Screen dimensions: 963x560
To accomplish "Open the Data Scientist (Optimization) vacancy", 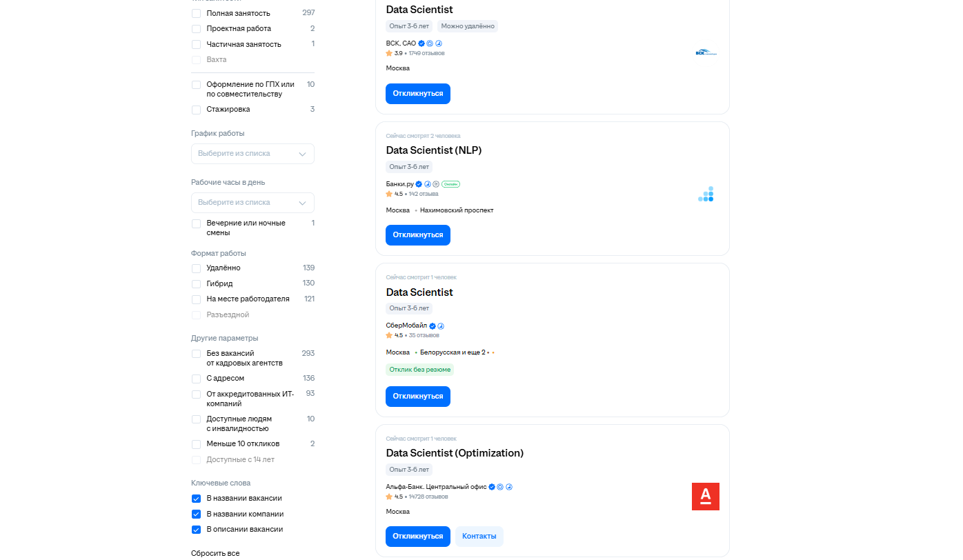I will tap(455, 453).
